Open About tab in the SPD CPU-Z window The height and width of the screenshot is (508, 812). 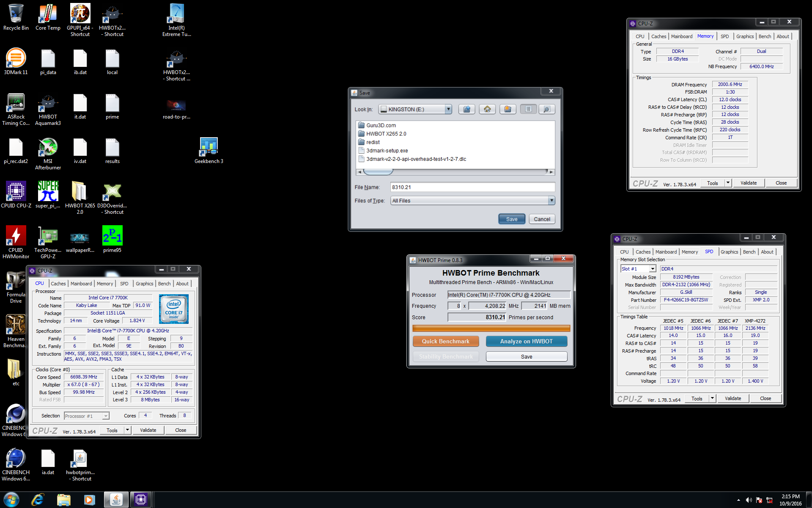click(767, 252)
